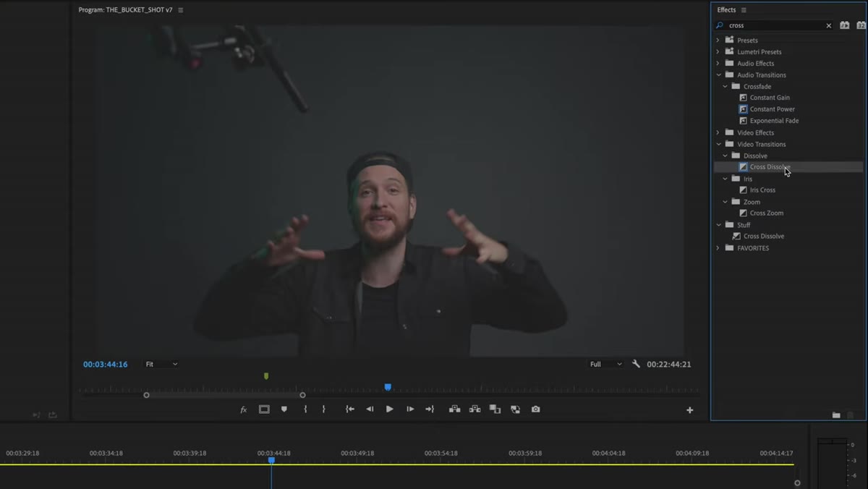
Task: Click the Lift button
Action: click(x=455, y=409)
